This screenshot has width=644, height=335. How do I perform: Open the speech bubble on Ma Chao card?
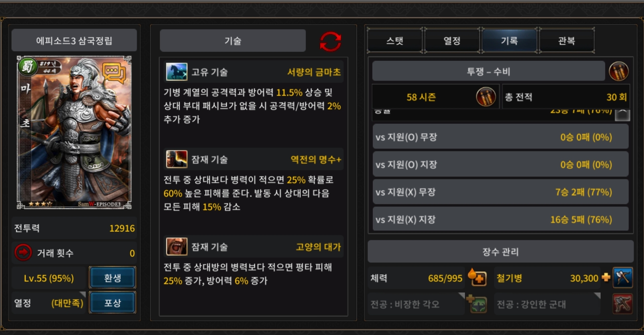(x=114, y=73)
